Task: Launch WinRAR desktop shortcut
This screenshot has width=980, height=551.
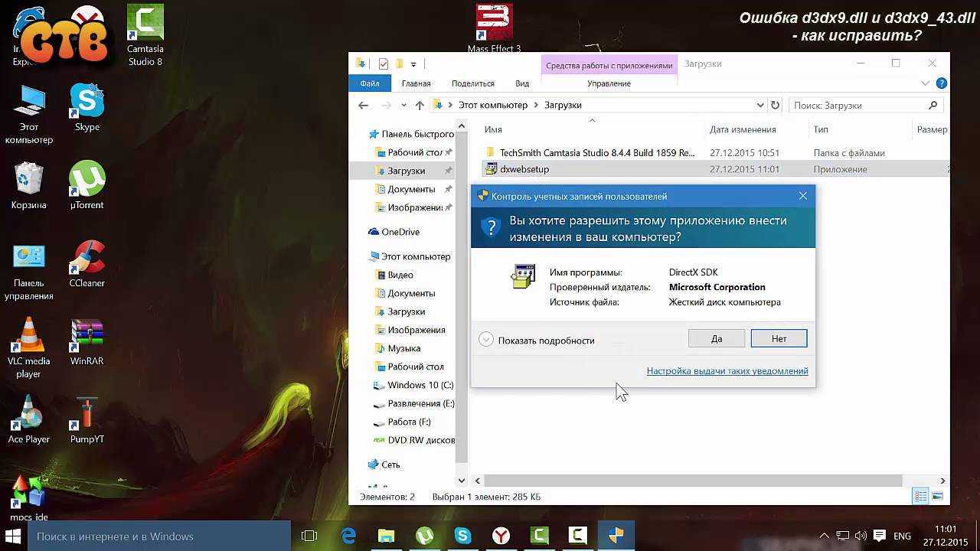Action: (87, 342)
